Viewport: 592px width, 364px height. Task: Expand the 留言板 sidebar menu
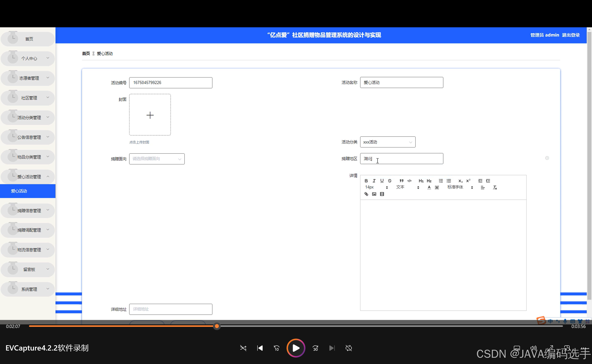click(x=28, y=269)
